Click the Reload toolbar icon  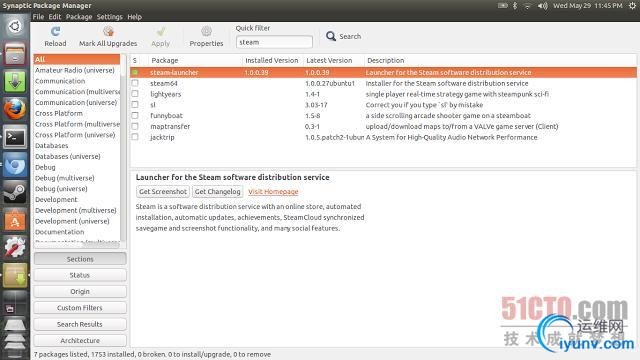[55, 31]
